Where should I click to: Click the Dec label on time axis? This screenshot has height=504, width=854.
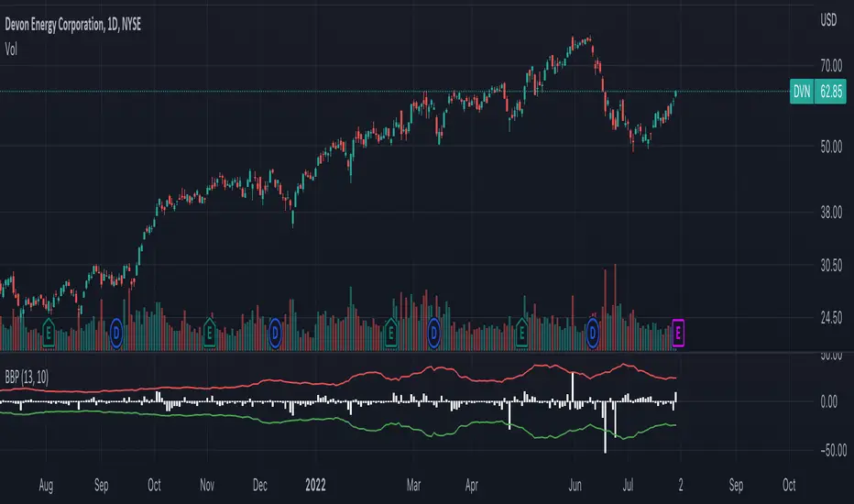[260, 485]
